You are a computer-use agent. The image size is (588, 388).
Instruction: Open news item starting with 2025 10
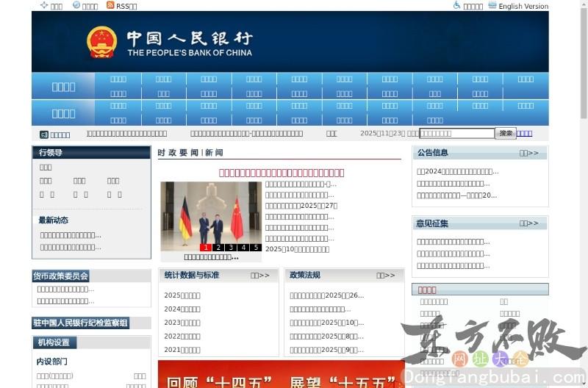tap(298, 249)
